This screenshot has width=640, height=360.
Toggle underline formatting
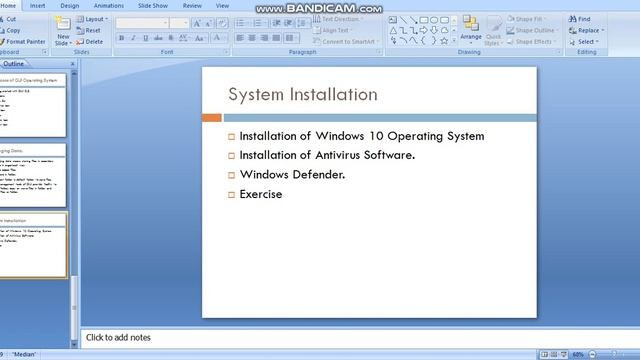tap(145, 38)
